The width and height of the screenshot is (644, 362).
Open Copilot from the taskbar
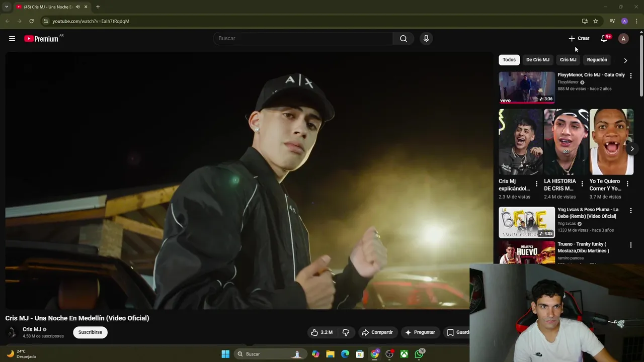pos(315,354)
